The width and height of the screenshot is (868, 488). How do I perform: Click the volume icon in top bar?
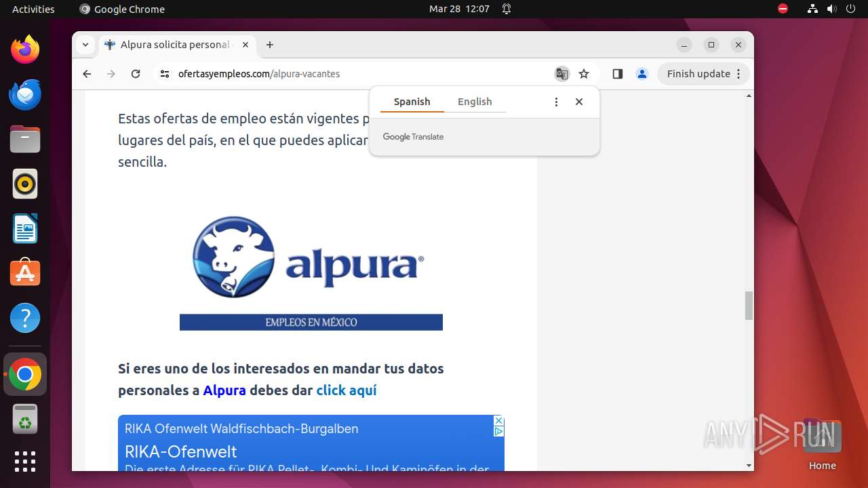831,9
